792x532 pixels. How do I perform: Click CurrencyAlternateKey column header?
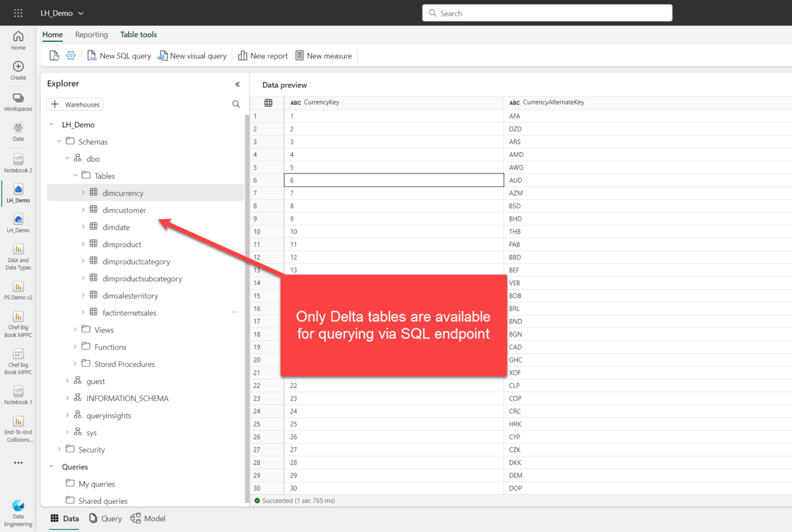point(647,103)
